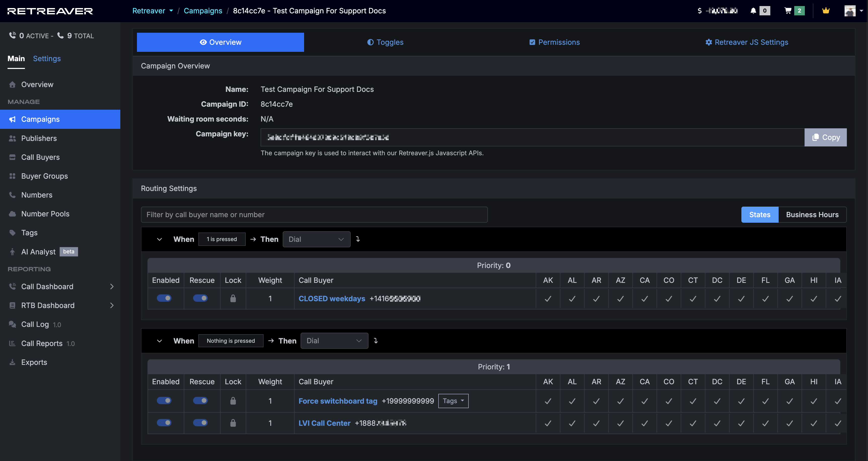Click the lock icon for CLOSED weekdays
The height and width of the screenshot is (461, 868).
pyautogui.click(x=233, y=298)
